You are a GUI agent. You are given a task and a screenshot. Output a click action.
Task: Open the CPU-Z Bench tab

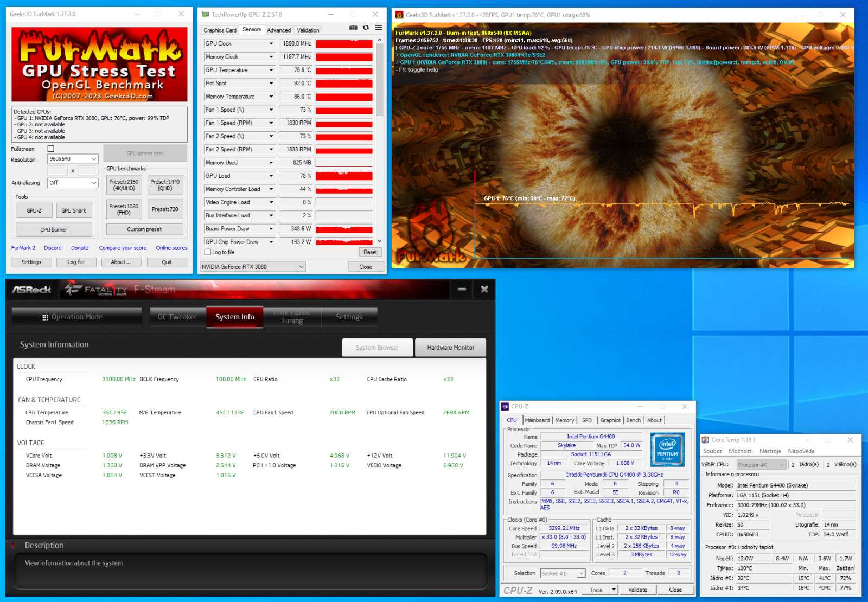[634, 420]
